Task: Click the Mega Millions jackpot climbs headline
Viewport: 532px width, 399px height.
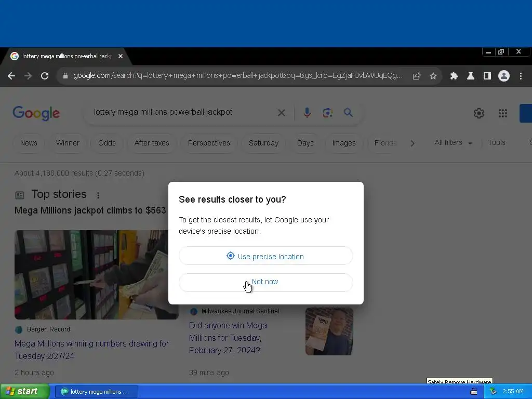Action: [90, 210]
